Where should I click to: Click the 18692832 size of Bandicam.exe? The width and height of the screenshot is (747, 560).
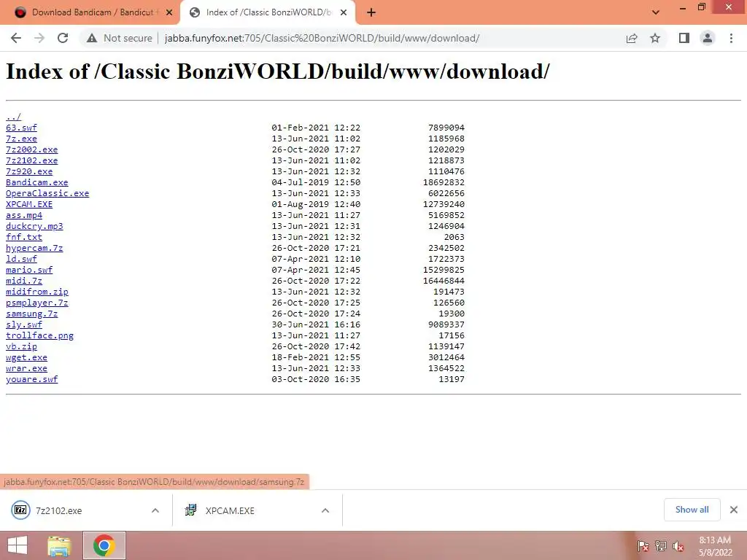click(444, 182)
